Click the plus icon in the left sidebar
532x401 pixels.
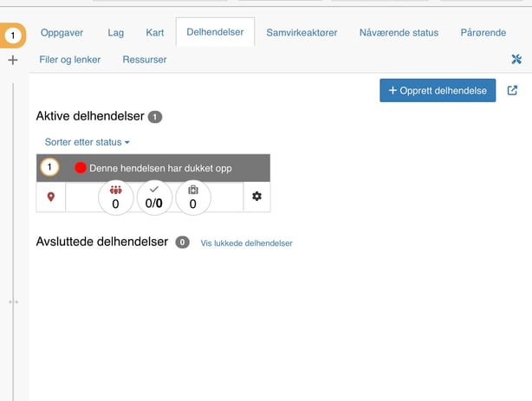point(12,61)
